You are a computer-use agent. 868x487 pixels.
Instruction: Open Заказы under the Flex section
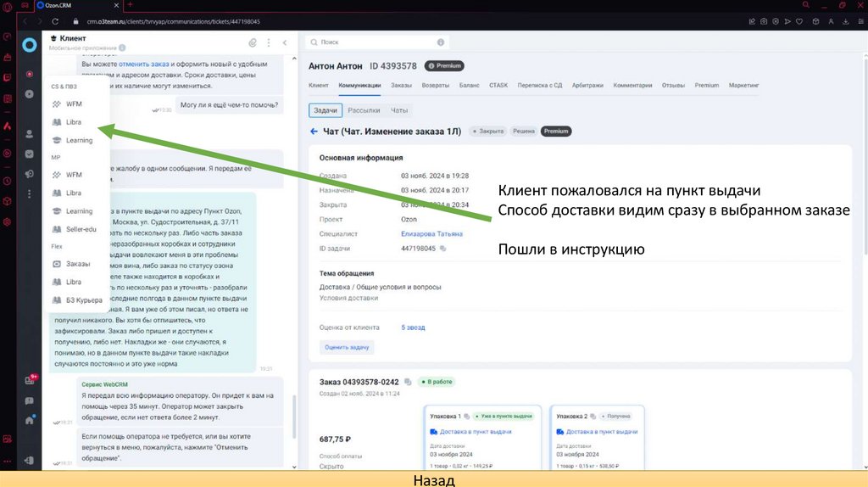(x=77, y=264)
